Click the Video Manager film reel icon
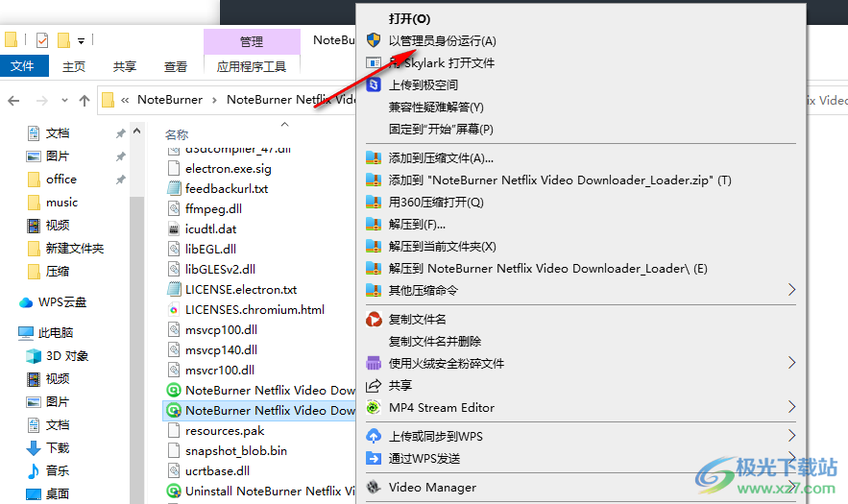848x504 pixels. click(x=374, y=488)
